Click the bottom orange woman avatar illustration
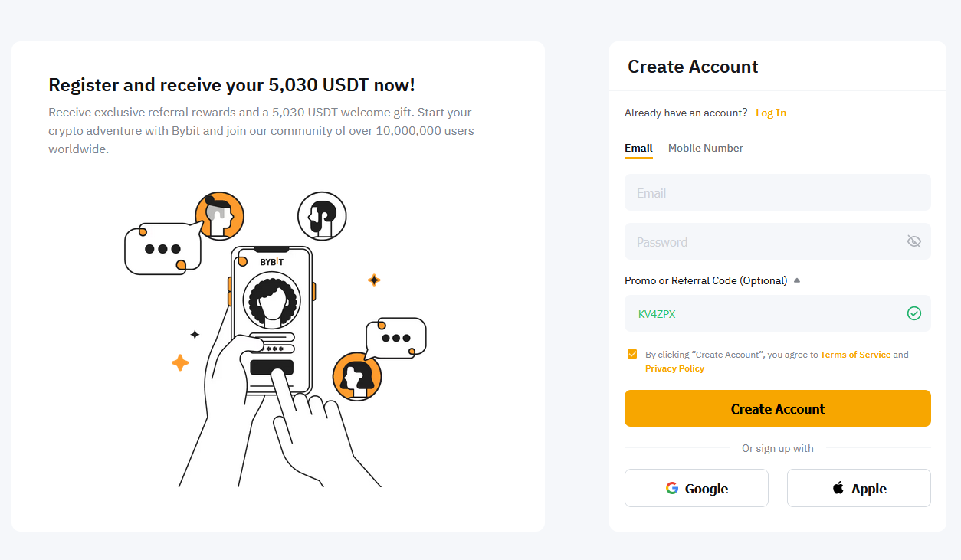 click(x=357, y=376)
